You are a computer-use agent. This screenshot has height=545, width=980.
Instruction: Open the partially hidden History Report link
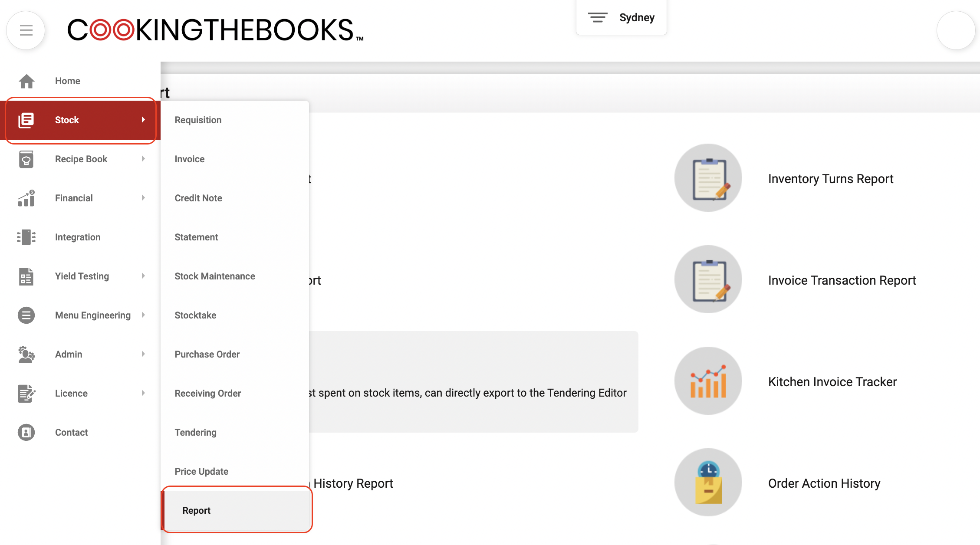[352, 483]
